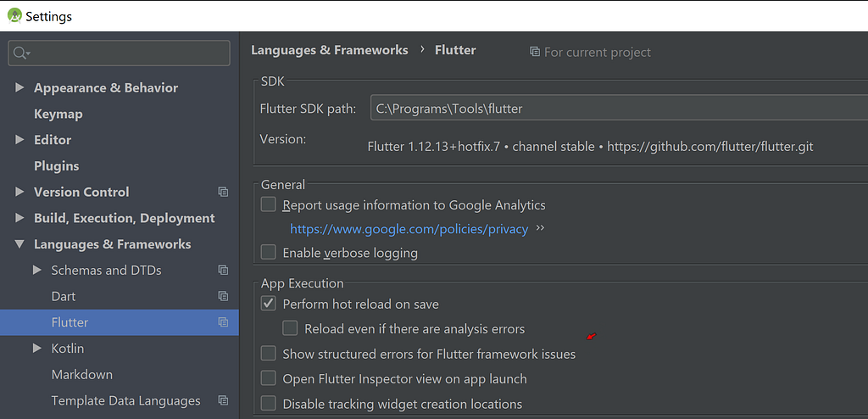
Task: Uncheck Perform hot reload on save
Action: click(269, 304)
